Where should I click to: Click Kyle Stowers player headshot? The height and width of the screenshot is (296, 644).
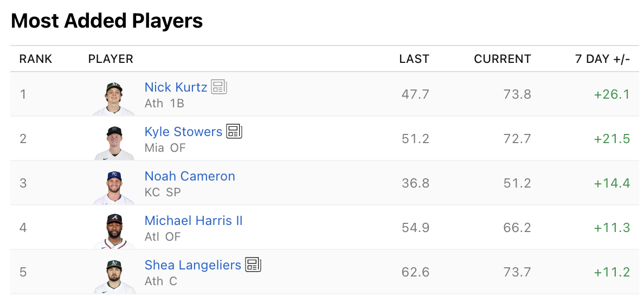click(114, 142)
